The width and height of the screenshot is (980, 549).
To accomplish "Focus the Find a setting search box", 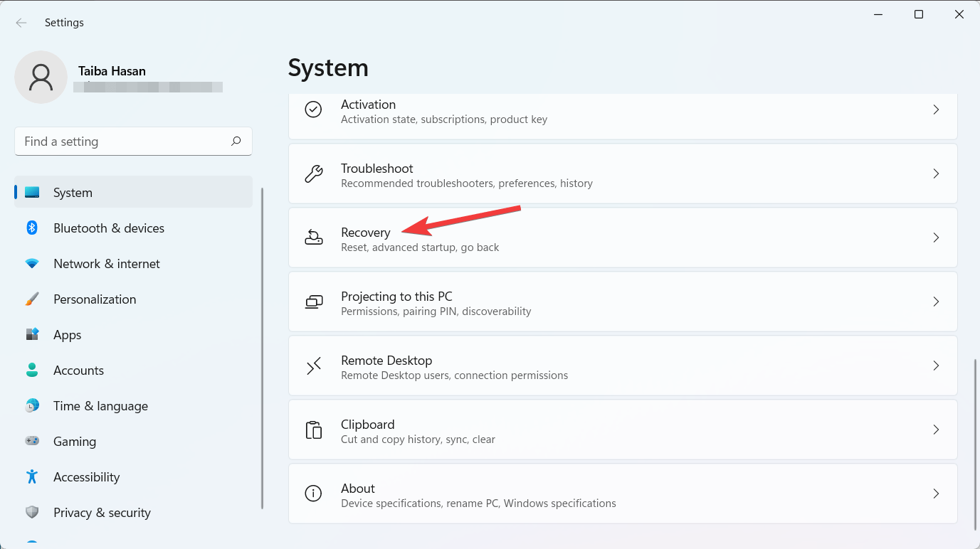I will [x=121, y=142].
